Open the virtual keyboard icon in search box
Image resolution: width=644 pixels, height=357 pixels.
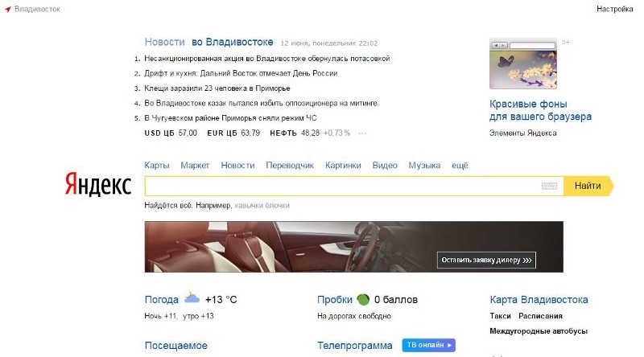[x=549, y=186]
